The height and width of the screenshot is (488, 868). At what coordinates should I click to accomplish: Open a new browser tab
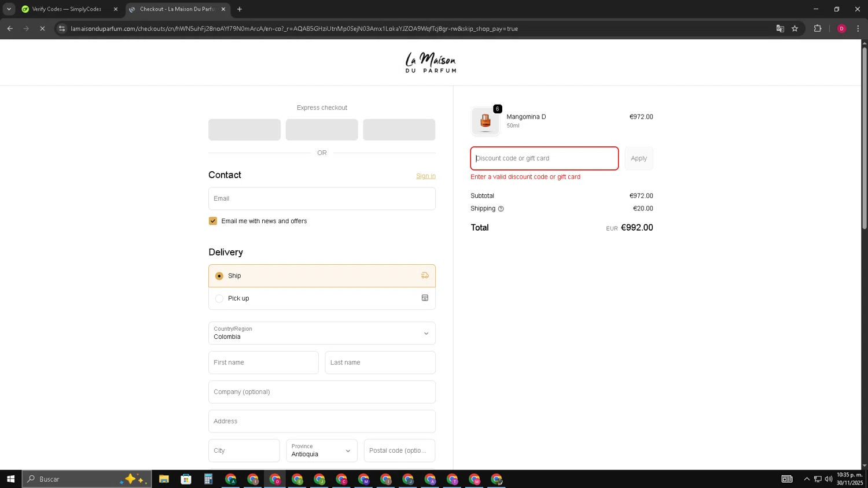click(x=240, y=9)
